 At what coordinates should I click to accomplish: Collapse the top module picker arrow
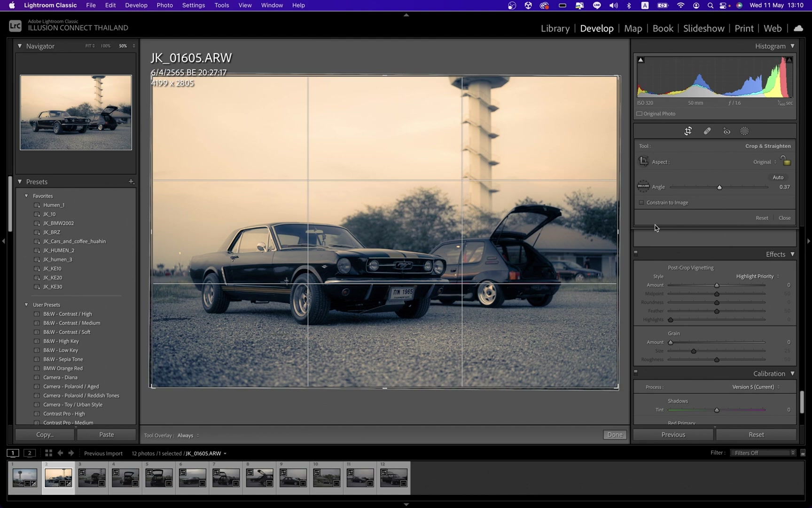coord(406,15)
